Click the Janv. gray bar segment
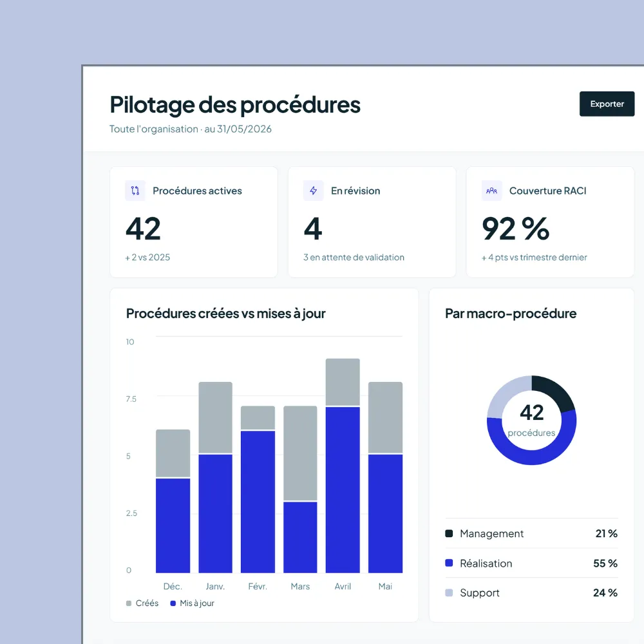Viewport: 644px width, 644px height. pyautogui.click(x=215, y=417)
